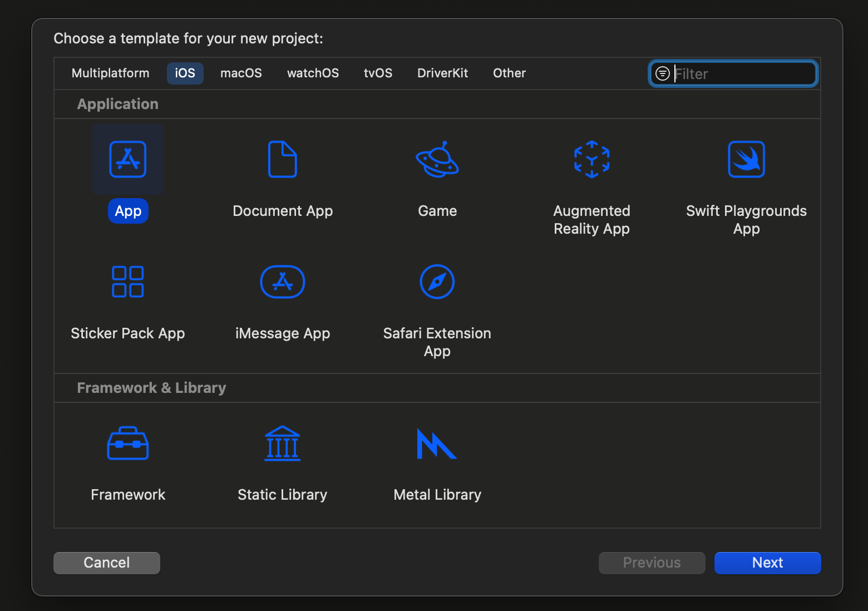Click the Swift Playgrounds App label

point(747,220)
